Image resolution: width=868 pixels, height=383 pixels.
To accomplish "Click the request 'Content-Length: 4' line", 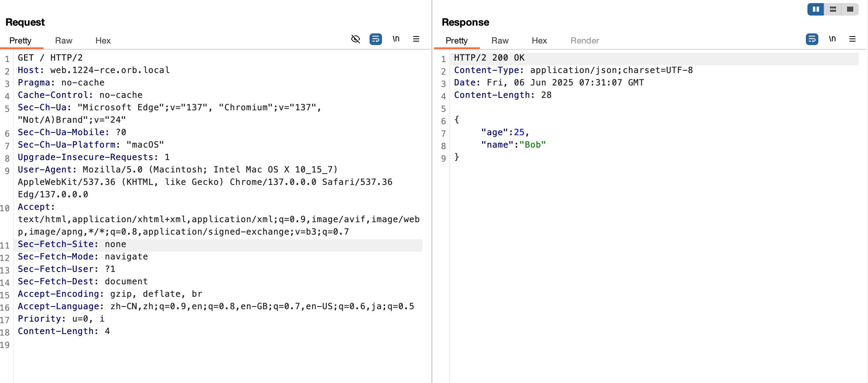I will coord(64,331).
